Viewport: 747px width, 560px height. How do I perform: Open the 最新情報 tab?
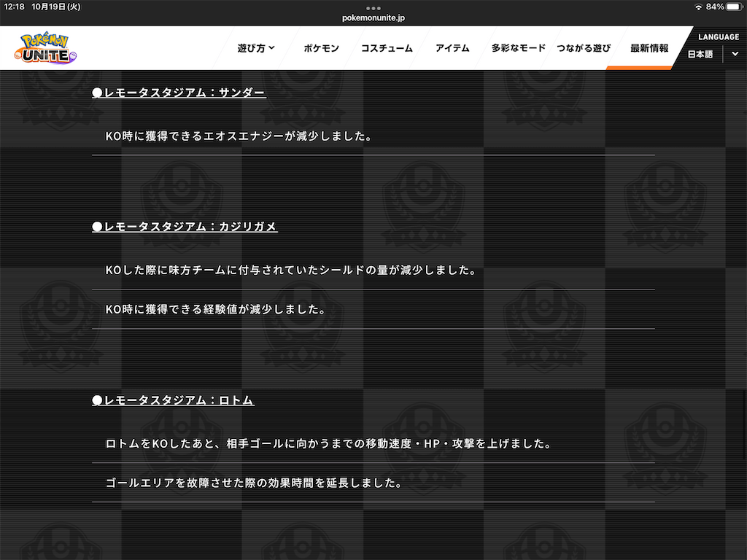pyautogui.click(x=649, y=48)
